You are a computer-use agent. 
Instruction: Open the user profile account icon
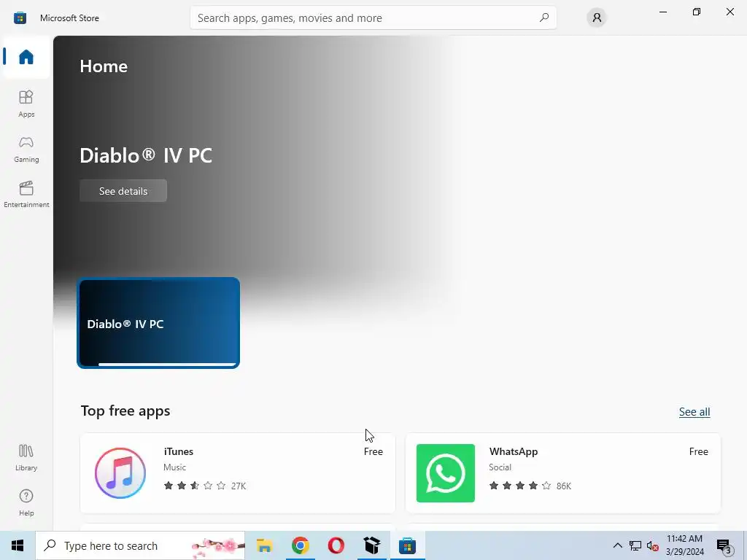[x=597, y=17]
